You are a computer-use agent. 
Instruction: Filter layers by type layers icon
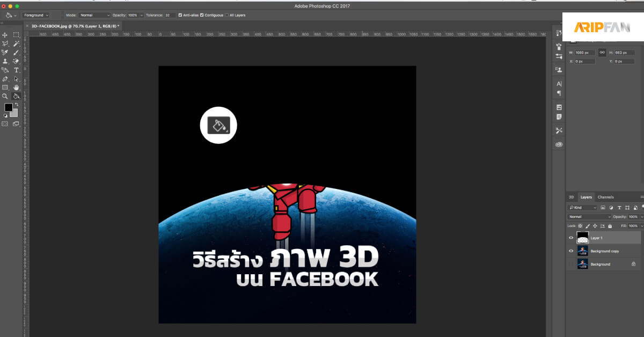click(x=619, y=208)
